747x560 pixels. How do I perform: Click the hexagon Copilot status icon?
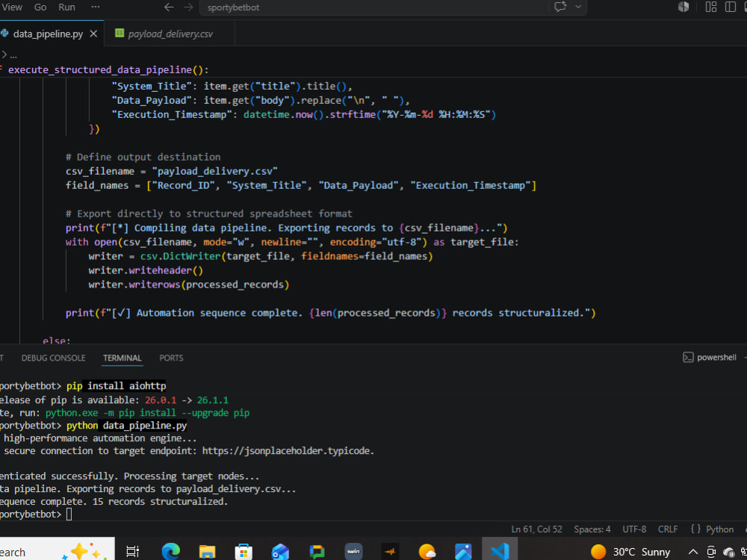click(684, 7)
